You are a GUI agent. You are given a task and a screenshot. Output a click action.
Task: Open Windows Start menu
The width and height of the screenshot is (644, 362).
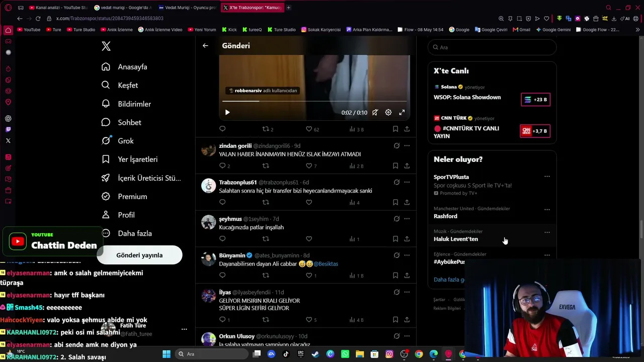(x=167, y=354)
